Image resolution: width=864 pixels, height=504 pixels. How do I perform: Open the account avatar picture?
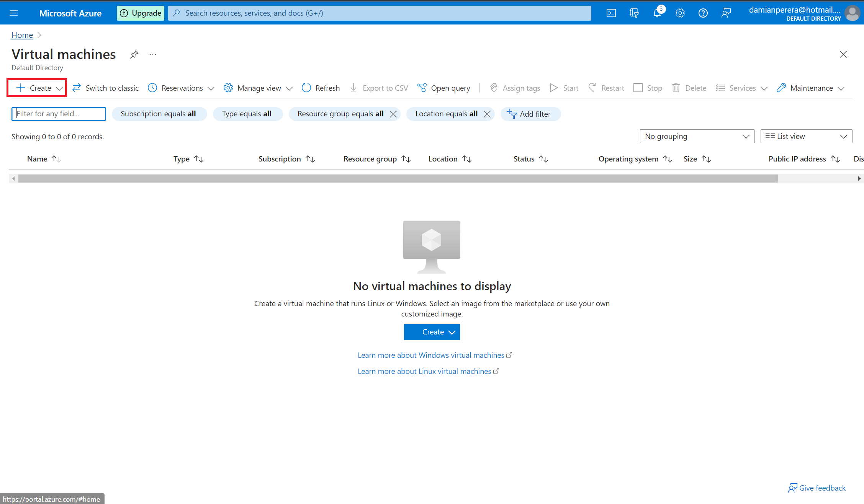[x=853, y=13]
